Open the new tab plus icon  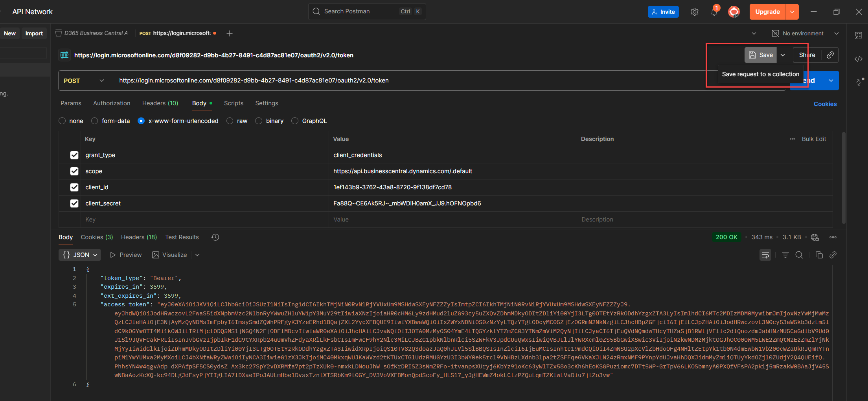pyautogui.click(x=230, y=33)
